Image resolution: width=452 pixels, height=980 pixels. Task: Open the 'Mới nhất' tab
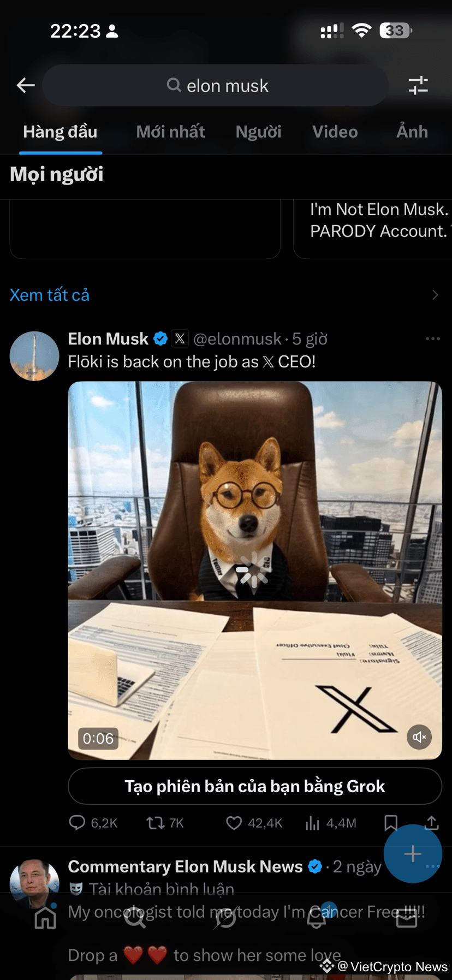(170, 132)
